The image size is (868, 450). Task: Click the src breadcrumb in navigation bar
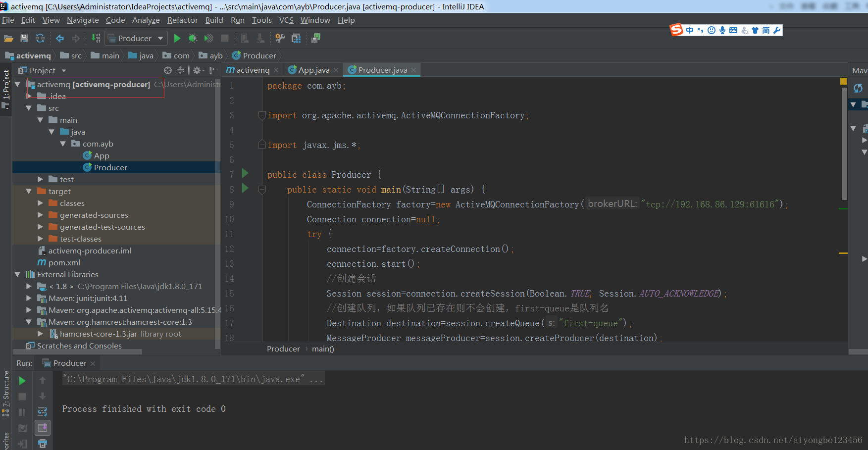(x=71, y=56)
